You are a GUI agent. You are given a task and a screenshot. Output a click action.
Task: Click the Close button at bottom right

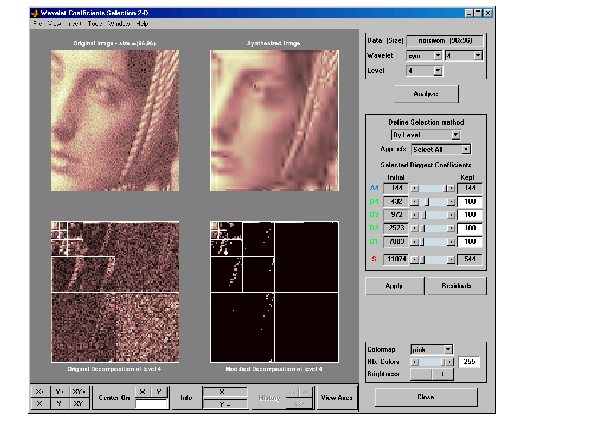click(x=426, y=397)
